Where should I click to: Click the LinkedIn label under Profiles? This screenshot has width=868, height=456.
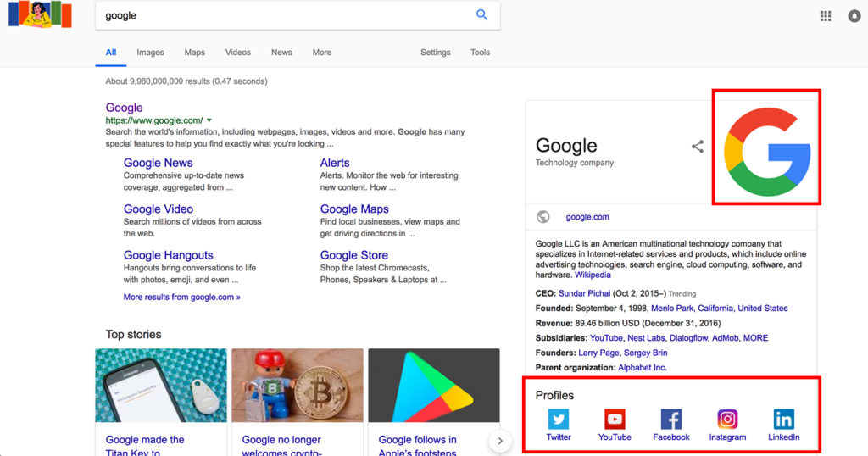[784, 437]
